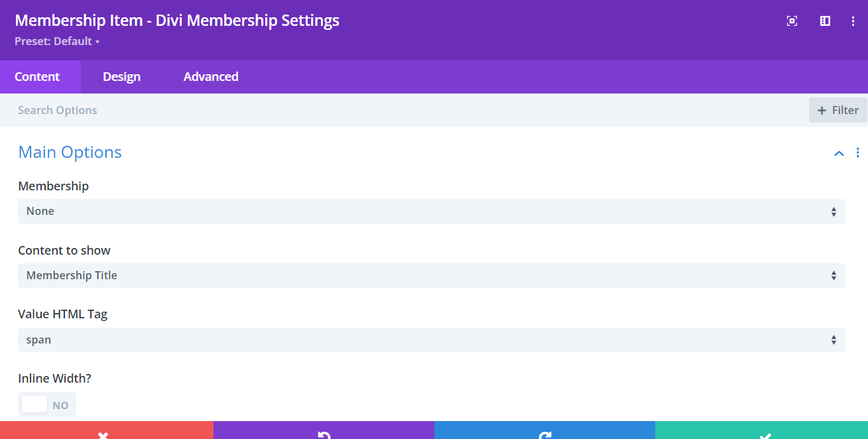Undo the last change using the purple arrow
This screenshot has width=868, height=439.
[x=323, y=434]
